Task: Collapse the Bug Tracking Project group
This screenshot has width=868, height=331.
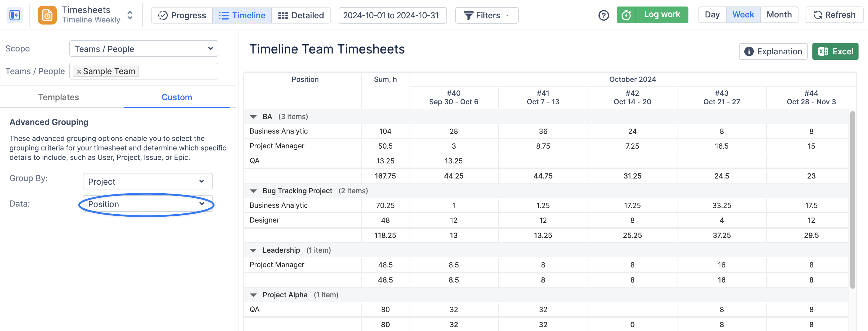Action: pos(253,191)
